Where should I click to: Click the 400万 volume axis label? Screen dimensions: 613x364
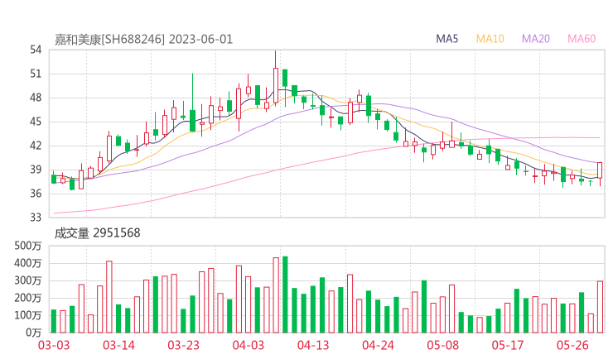coord(28,263)
